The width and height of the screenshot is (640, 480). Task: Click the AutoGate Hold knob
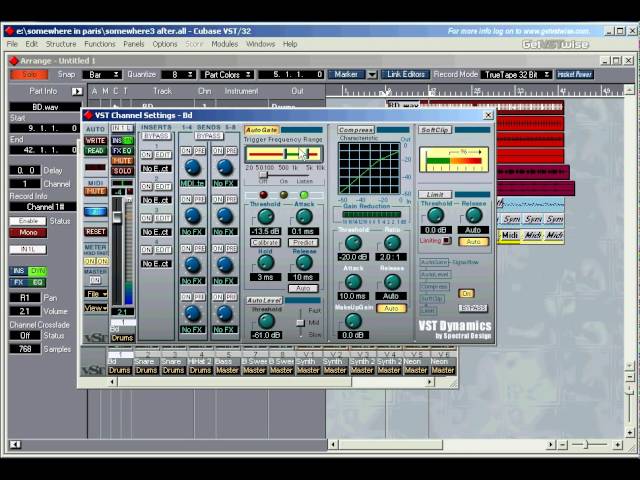(265, 262)
